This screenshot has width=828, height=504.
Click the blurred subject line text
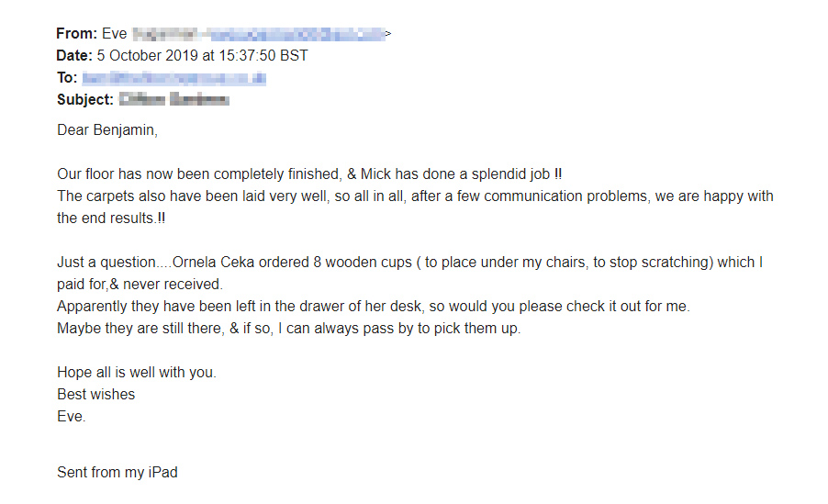pos(174,100)
